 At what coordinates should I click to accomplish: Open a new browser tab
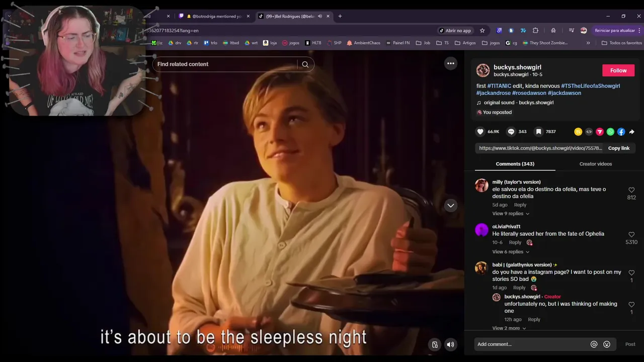pos(340,16)
